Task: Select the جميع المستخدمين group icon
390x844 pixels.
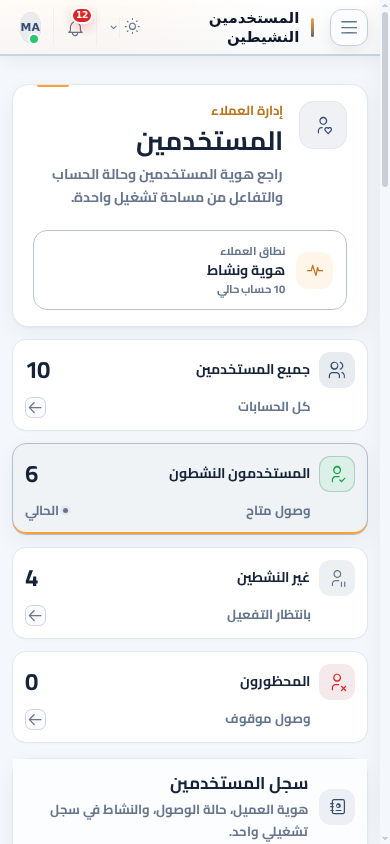Action: [x=337, y=370]
